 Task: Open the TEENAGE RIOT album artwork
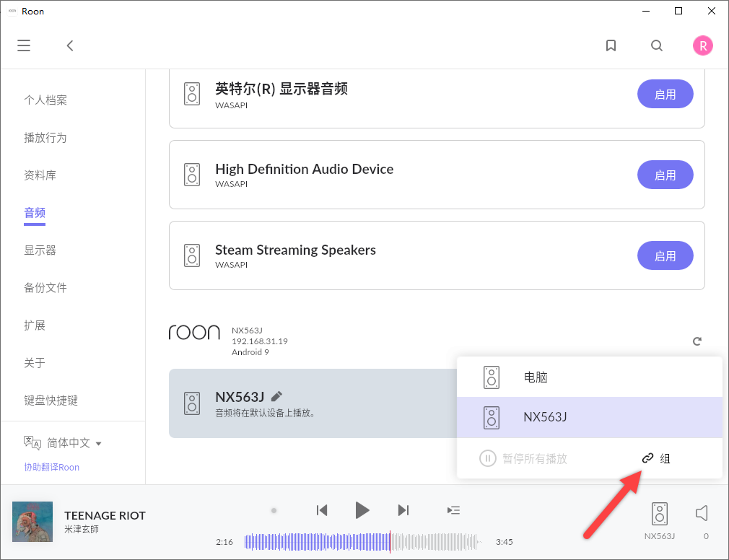pos(32,522)
